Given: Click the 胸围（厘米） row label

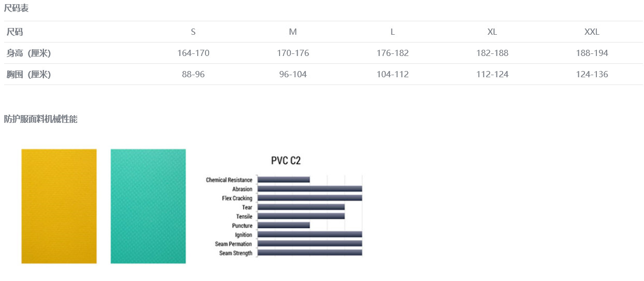Looking at the screenshot, I should [x=28, y=75].
